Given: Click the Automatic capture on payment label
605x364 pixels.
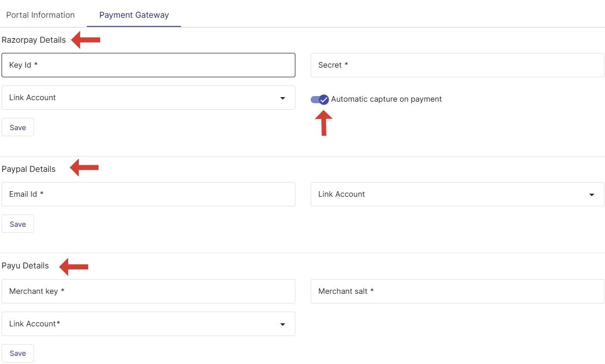Looking at the screenshot, I should pos(386,99).
